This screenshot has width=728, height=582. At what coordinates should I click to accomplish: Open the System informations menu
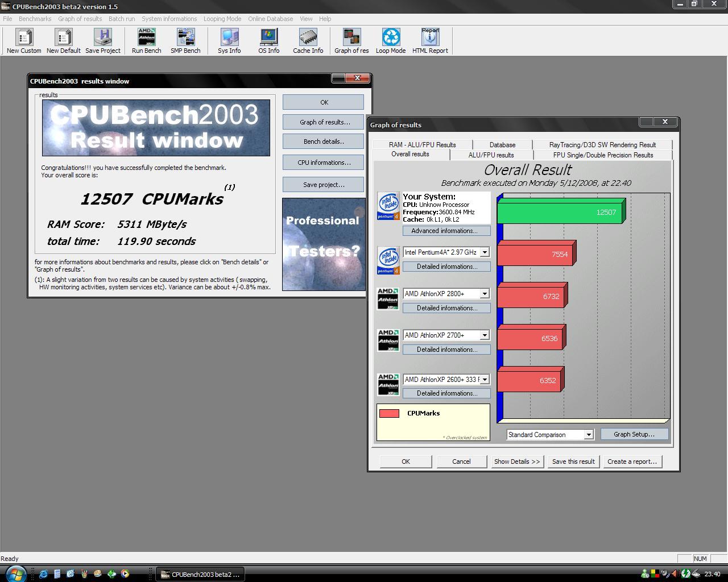pyautogui.click(x=169, y=19)
